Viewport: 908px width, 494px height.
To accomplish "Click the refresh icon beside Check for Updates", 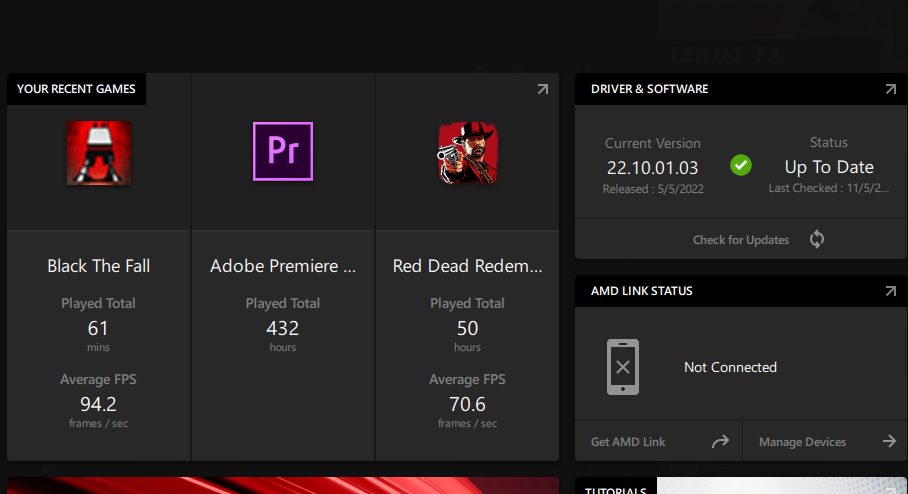I will (x=817, y=239).
